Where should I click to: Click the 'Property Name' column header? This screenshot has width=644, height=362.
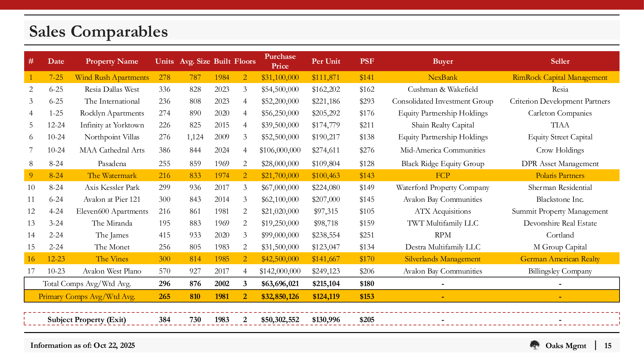point(112,61)
